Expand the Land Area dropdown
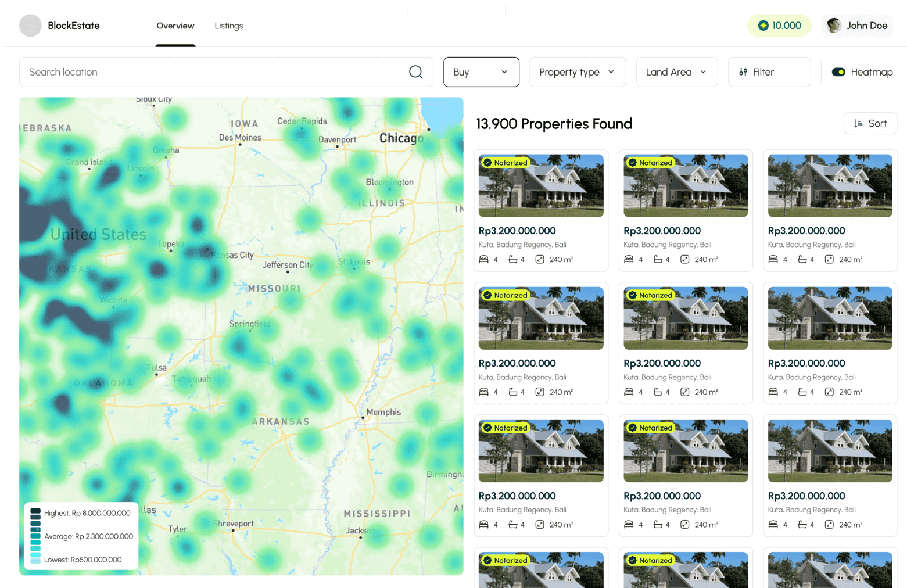907x588 pixels. pyautogui.click(x=677, y=72)
